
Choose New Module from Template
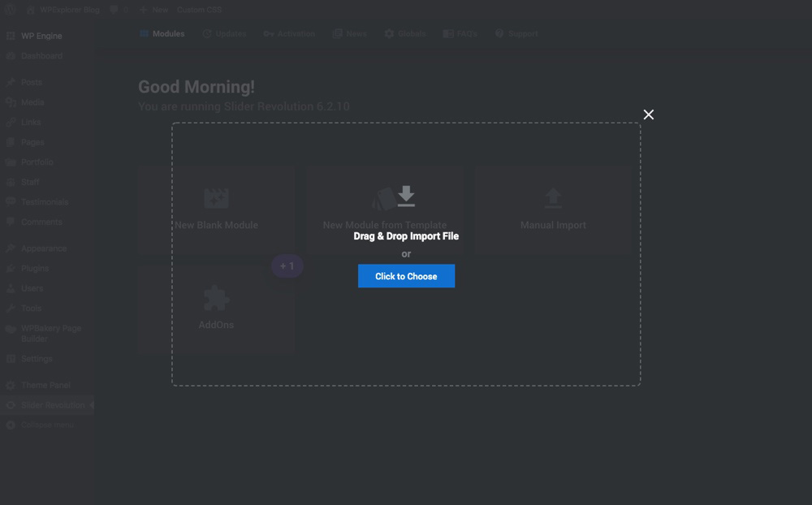click(x=385, y=209)
